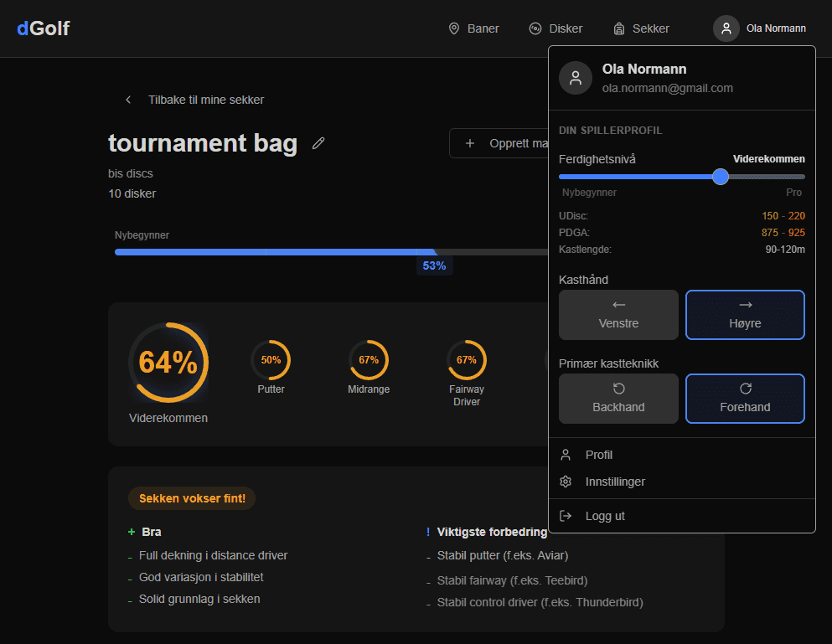
Task: Collapse the Ola Normann account menu
Action: 760,28
